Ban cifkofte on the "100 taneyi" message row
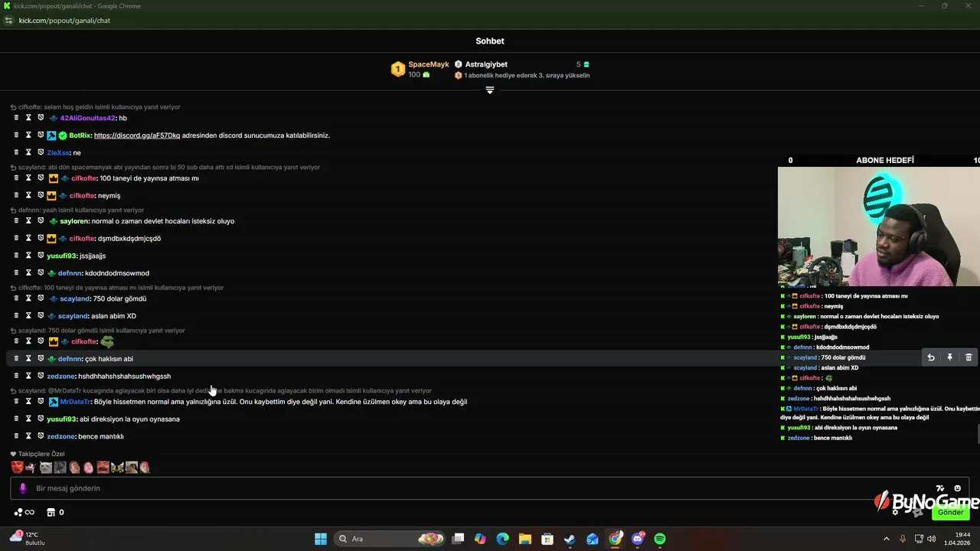The width and height of the screenshot is (980, 551). 41,178
